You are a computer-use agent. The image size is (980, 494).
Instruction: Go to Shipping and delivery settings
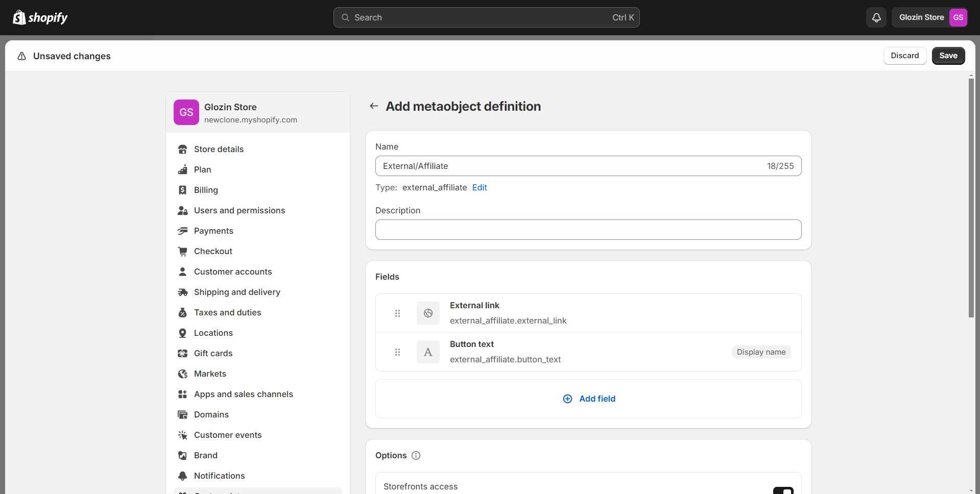[237, 292]
